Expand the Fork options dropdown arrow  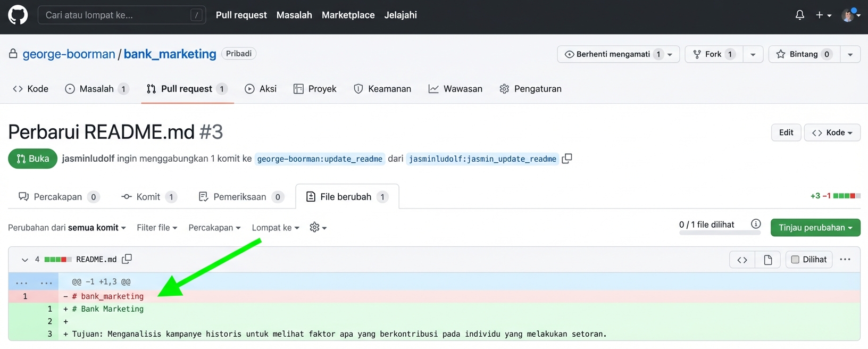pyautogui.click(x=753, y=54)
